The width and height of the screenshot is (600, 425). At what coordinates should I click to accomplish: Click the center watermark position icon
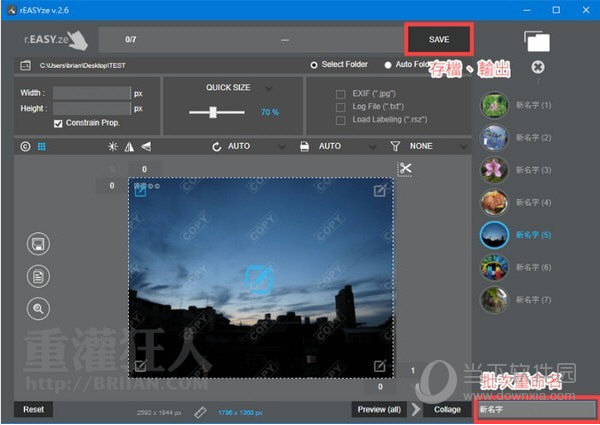[x=259, y=279]
